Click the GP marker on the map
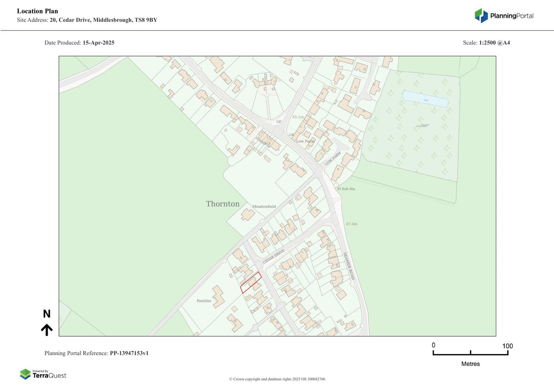 pos(279,122)
